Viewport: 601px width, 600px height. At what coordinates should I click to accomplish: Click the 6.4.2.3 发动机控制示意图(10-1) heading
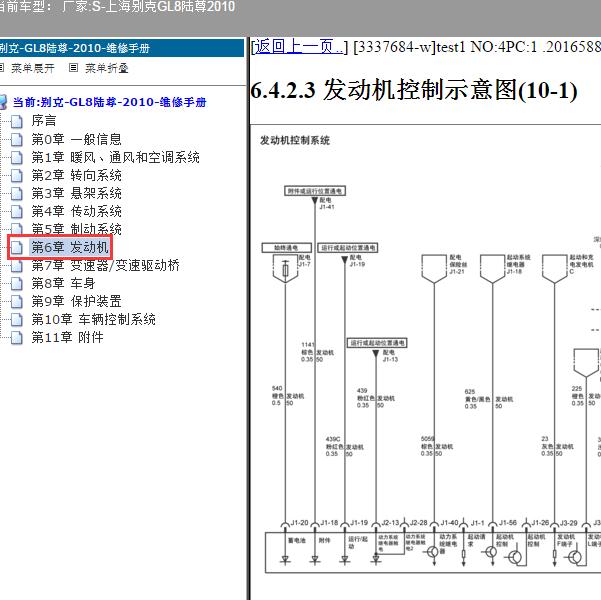pos(414,90)
